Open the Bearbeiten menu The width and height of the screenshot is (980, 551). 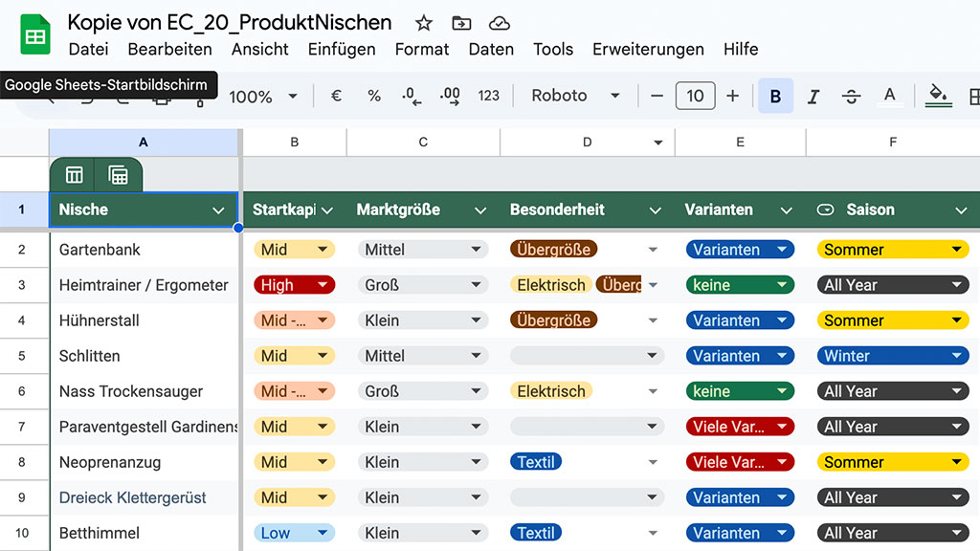tap(169, 50)
